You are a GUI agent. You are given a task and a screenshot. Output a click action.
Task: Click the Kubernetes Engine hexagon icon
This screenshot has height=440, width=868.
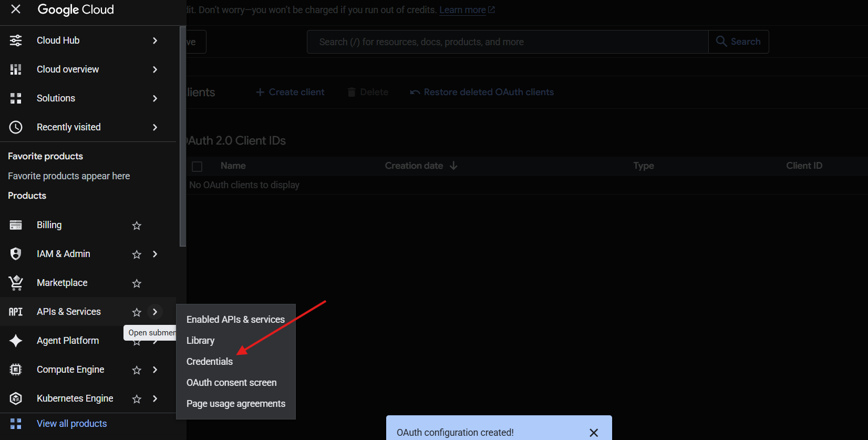(x=16, y=398)
